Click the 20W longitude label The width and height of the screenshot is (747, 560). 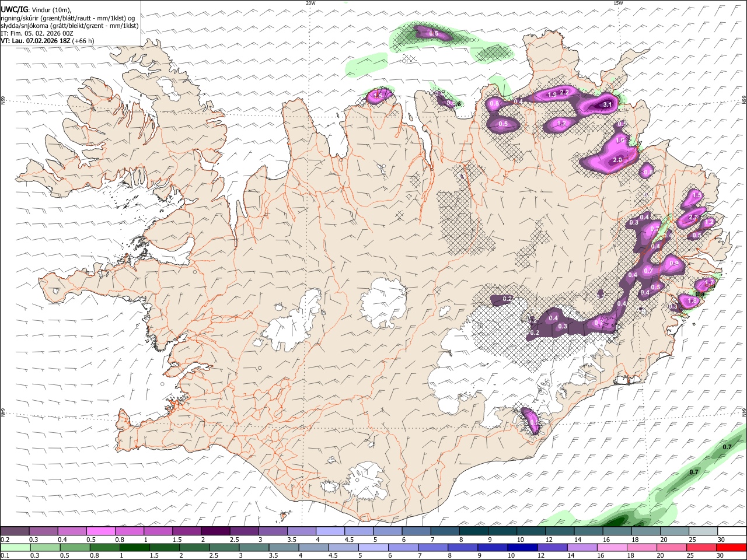click(x=310, y=3)
